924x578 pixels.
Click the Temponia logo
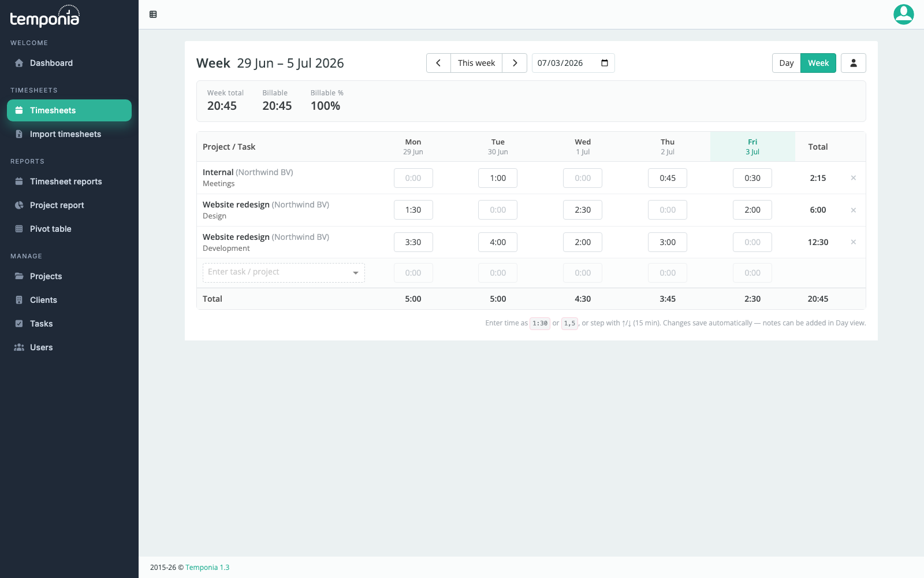44,16
